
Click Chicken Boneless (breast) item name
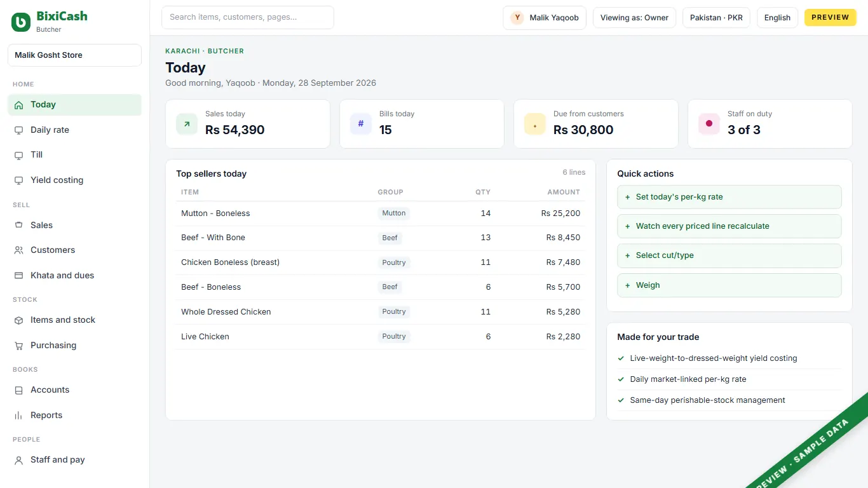(230, 262)
